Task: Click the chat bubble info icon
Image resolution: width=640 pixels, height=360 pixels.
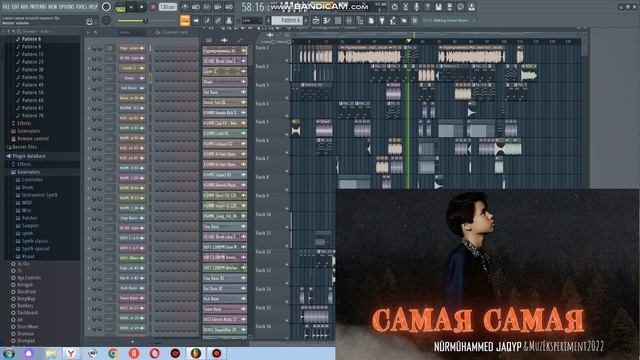Action: coord(460,7)
